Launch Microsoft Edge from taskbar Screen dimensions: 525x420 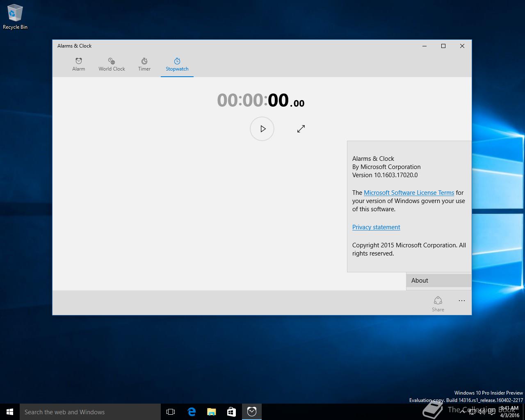click(x=191, y=412)
